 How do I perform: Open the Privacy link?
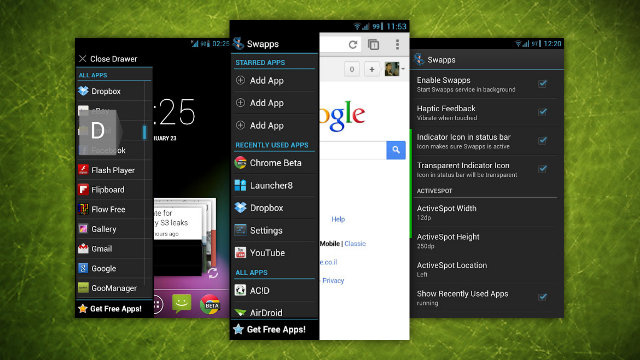click(333, 280)
